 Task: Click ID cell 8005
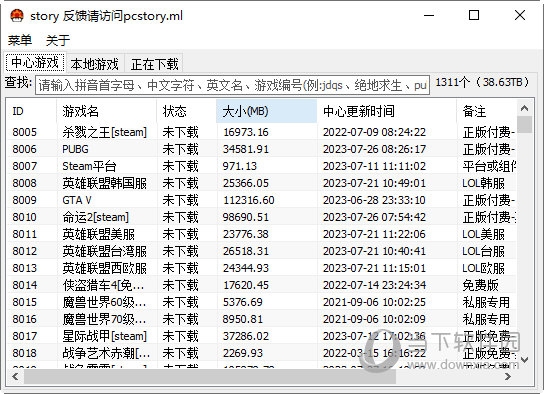pos(24,132)
